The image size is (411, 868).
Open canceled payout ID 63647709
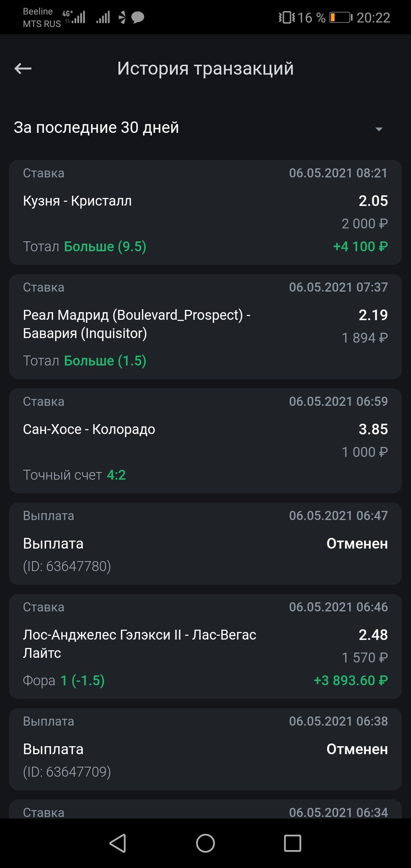pyautogui.click(x=205, y=749)
